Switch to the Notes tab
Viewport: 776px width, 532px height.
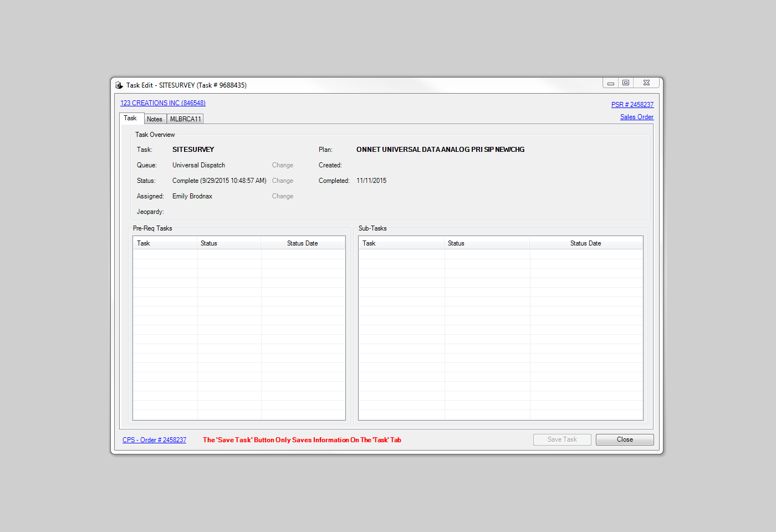tap(155, 119)
